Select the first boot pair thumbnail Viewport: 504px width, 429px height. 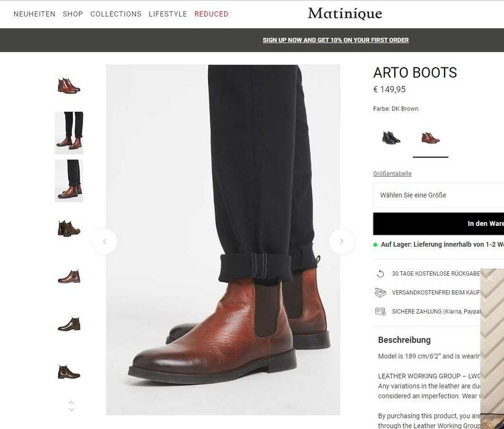click(69, 85)
